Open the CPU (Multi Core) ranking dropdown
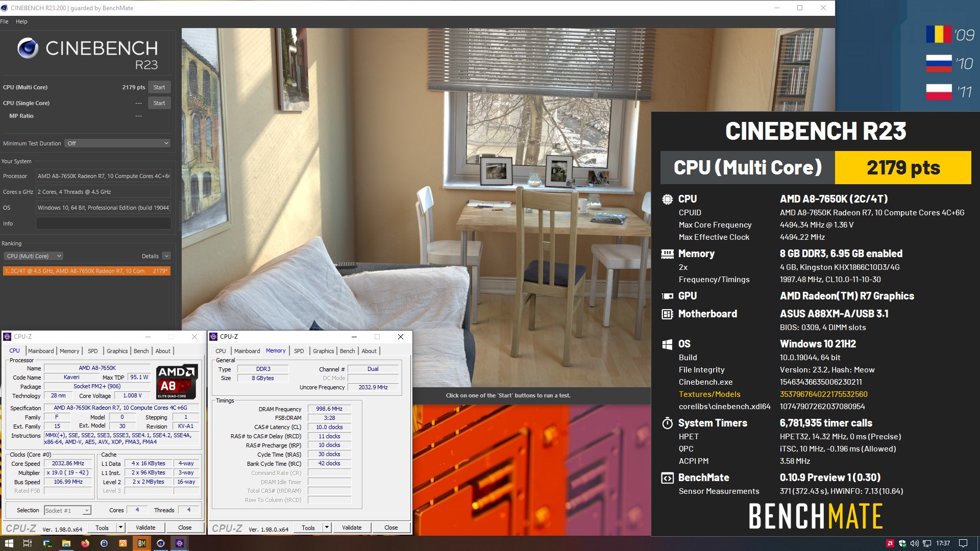 [x=33, y=256]
